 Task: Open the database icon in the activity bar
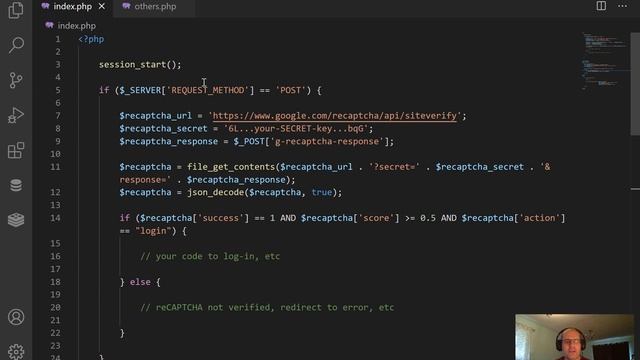click(16, 185)
